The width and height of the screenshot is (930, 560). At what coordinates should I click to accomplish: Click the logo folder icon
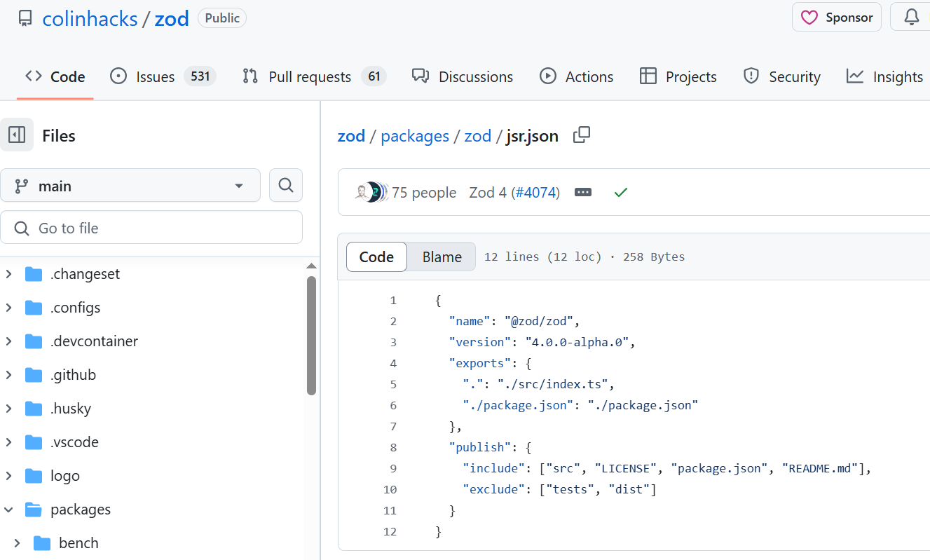click(x=34, y=476)
